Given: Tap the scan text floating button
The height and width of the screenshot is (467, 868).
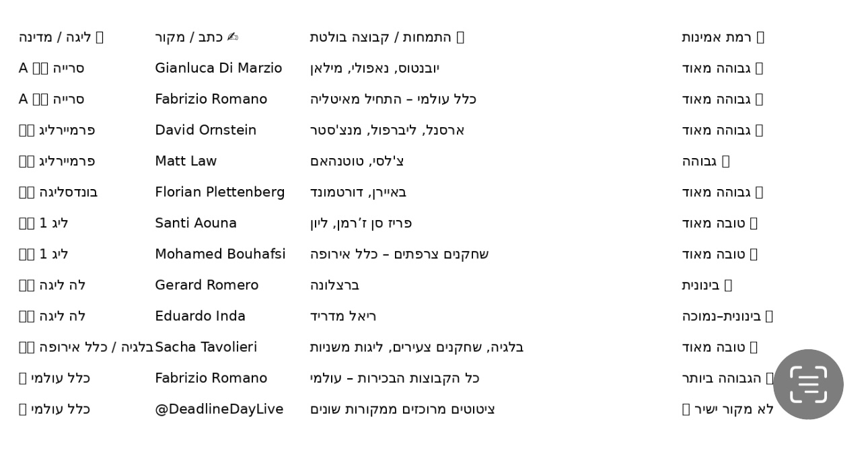Looking at the screenshot, I should pos(808,384).
